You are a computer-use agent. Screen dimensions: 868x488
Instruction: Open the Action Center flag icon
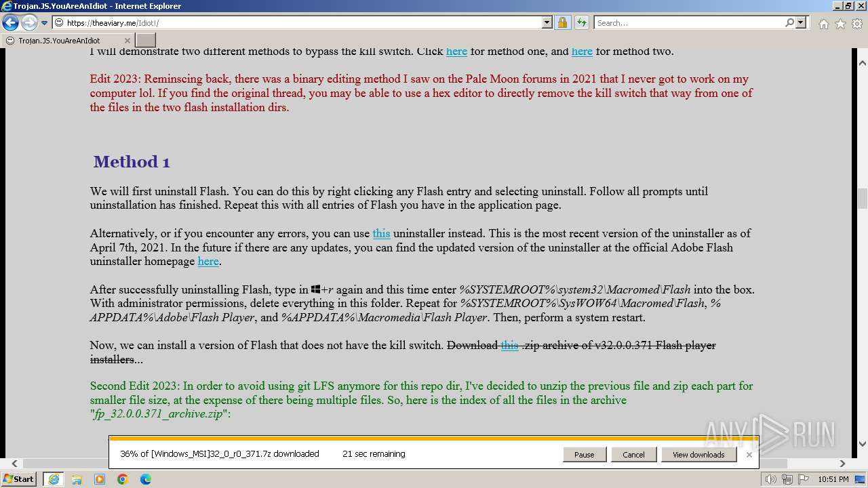[x=803, y=479]
